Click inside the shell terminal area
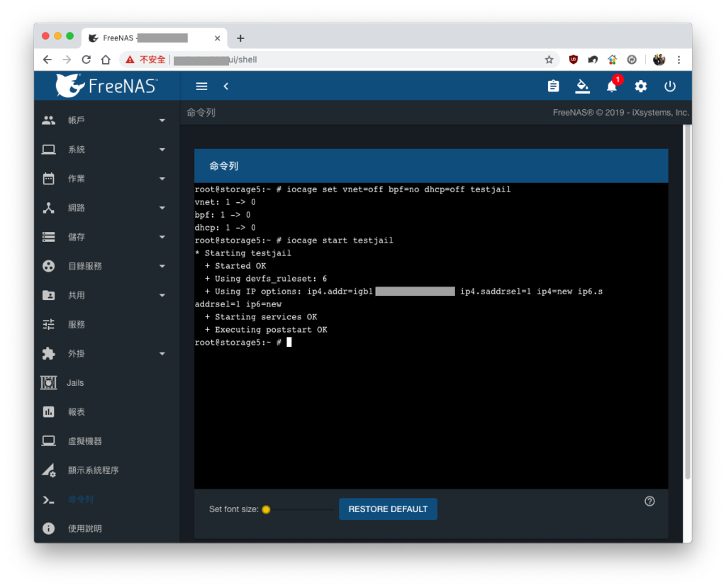Image resolution: width=726 pixels, height=588 pixels. click(431, 335)
